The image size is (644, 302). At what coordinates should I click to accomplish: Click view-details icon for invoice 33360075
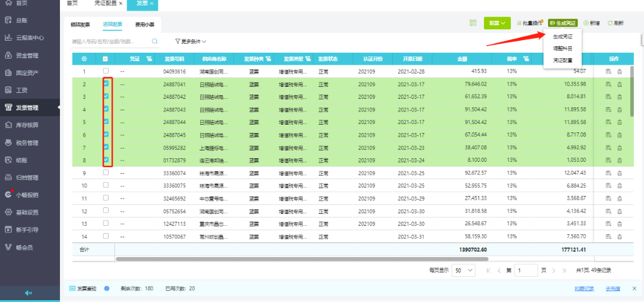(609, 186)
